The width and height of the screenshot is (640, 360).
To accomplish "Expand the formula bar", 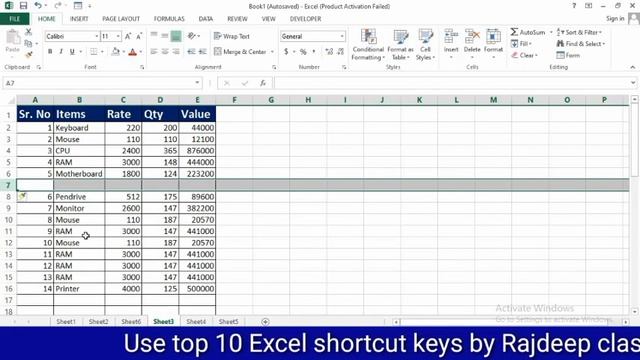I will tap(633, 83).
